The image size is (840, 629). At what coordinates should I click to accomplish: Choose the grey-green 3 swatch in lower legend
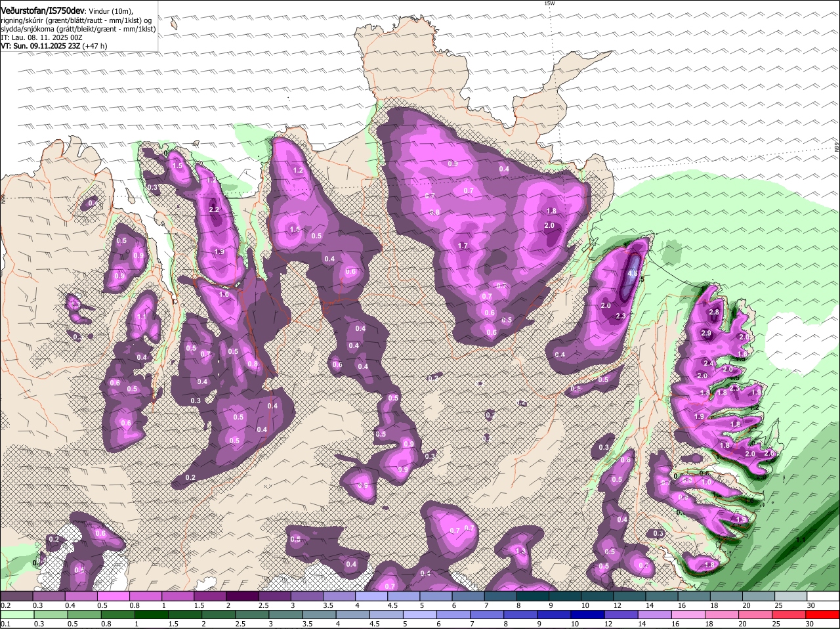[287, 615]
